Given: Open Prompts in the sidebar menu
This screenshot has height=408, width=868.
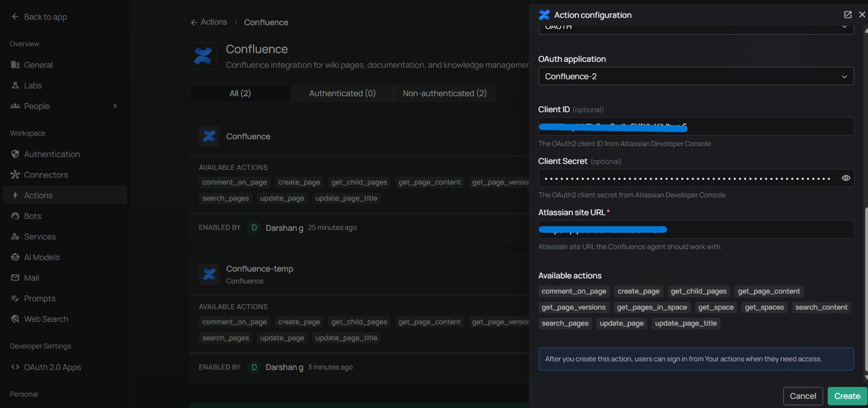Looking at the screenshot, I should (x=65, y=298).
